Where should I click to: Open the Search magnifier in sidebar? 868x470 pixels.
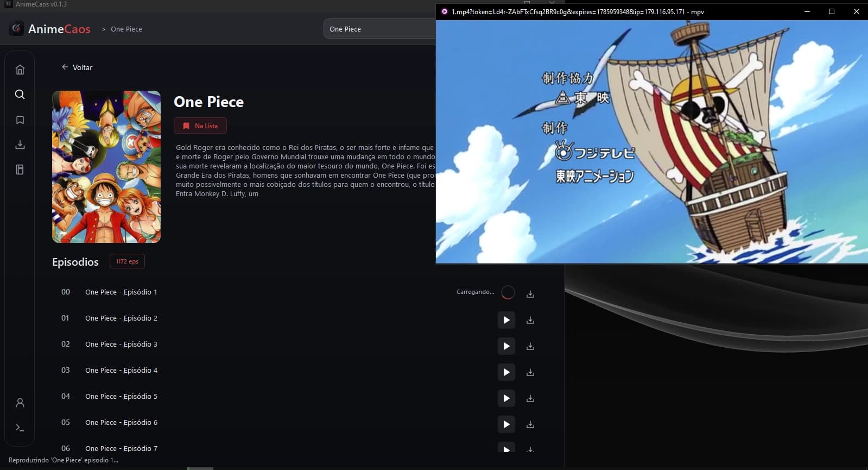click(20, 95)
